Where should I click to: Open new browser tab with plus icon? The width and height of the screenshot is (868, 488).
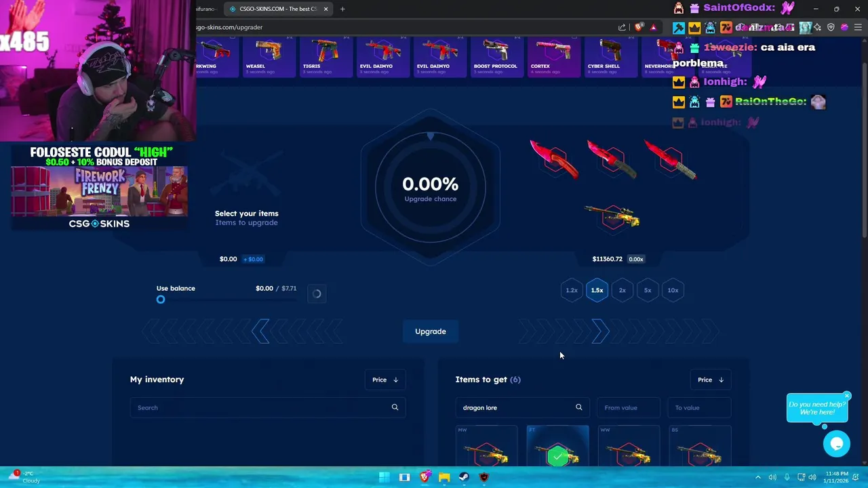[x=342, y=9]
